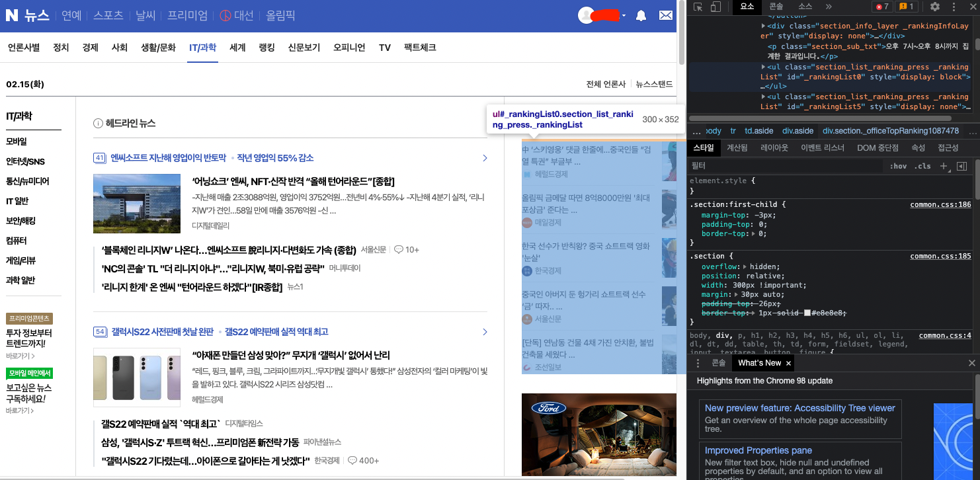Go to the 랭킹 news menu
The image size is (980, 480).
[x=266, y=48]
